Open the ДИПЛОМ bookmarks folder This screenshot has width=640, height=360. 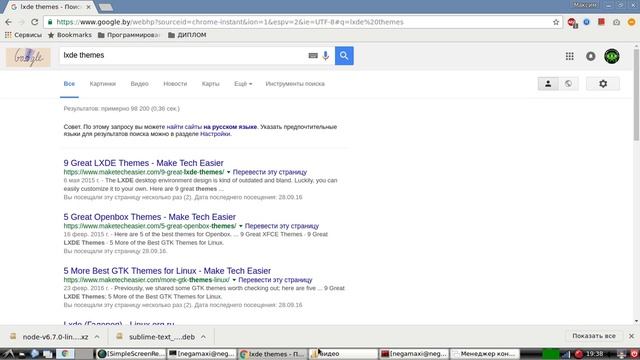click(187, 35)
